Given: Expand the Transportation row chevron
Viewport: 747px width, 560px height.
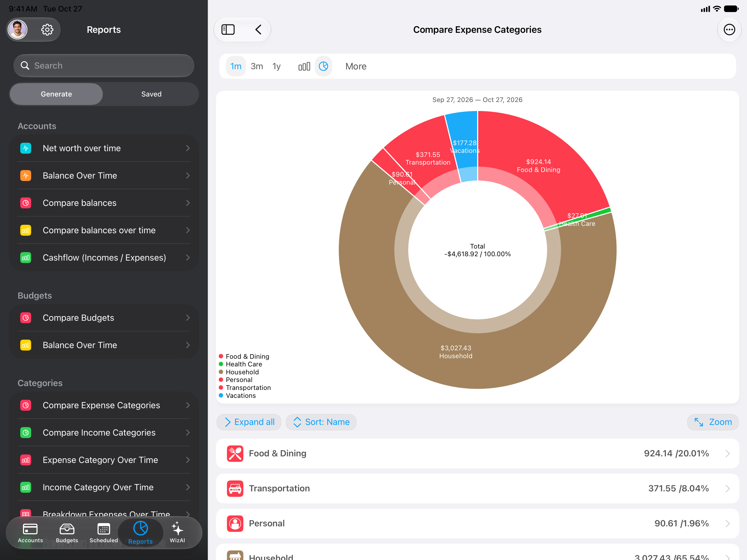Looking at the screenshot, I should click(x=727, y=488).
